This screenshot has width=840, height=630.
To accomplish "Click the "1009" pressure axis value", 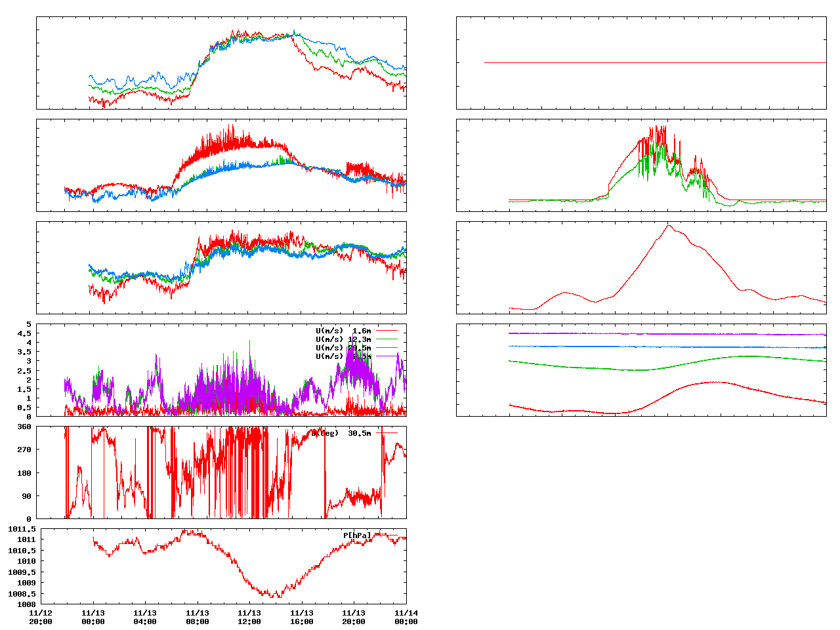I will pos(26,583).
